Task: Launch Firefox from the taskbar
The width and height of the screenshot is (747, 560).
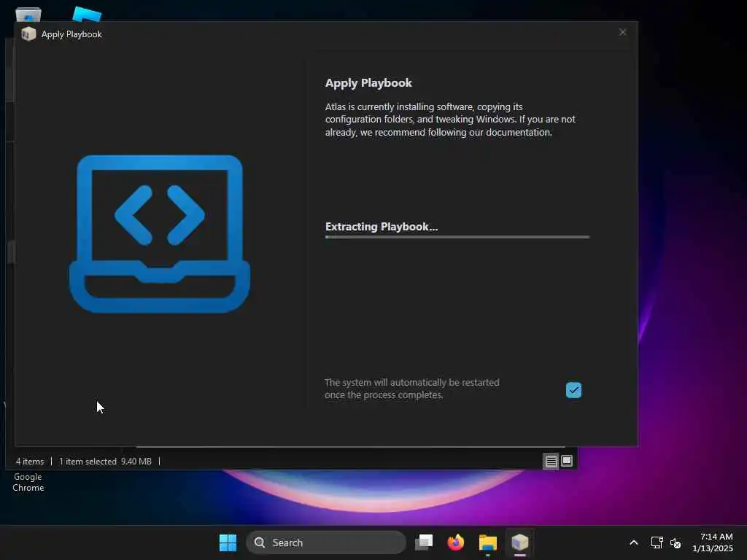Action: [455, 542]
